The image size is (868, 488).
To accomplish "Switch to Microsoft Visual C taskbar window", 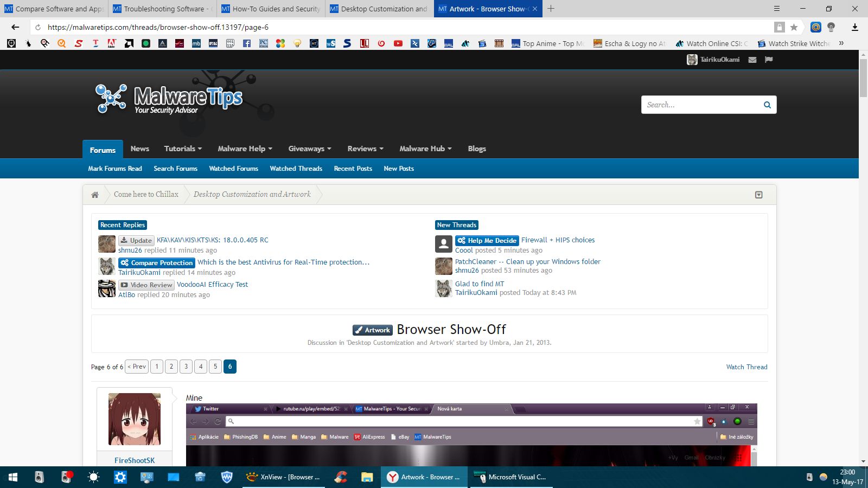I will coord(511,477).
